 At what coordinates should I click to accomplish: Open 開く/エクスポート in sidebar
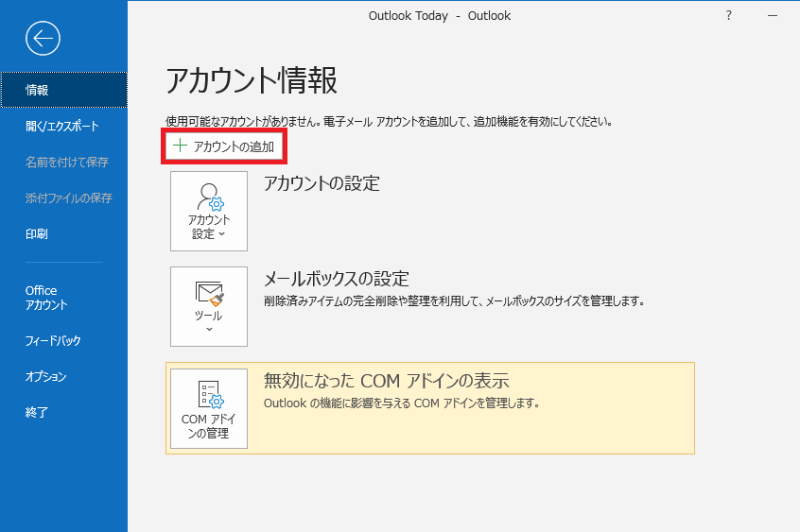tap(63, 126)
